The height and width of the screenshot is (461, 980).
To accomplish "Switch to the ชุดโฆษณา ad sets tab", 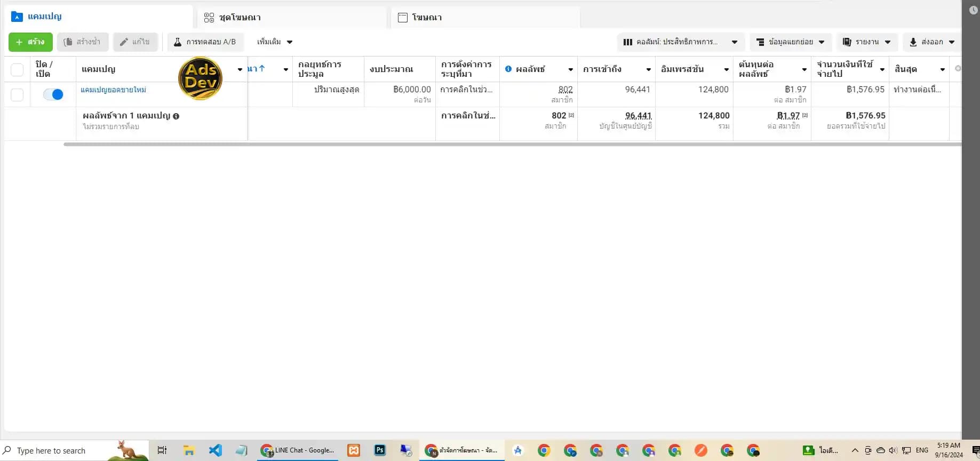I will pyautogui.click(x=291, y=17).
